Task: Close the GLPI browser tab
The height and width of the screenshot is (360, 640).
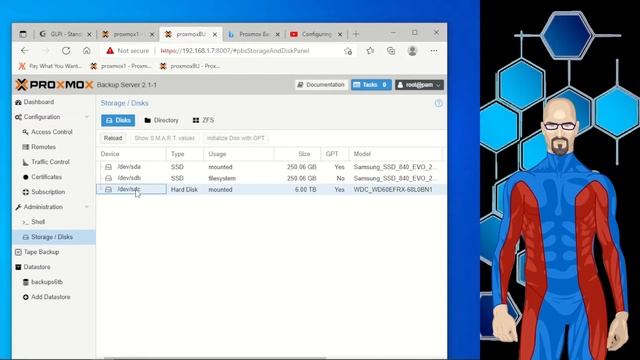Action: [89, 35]
